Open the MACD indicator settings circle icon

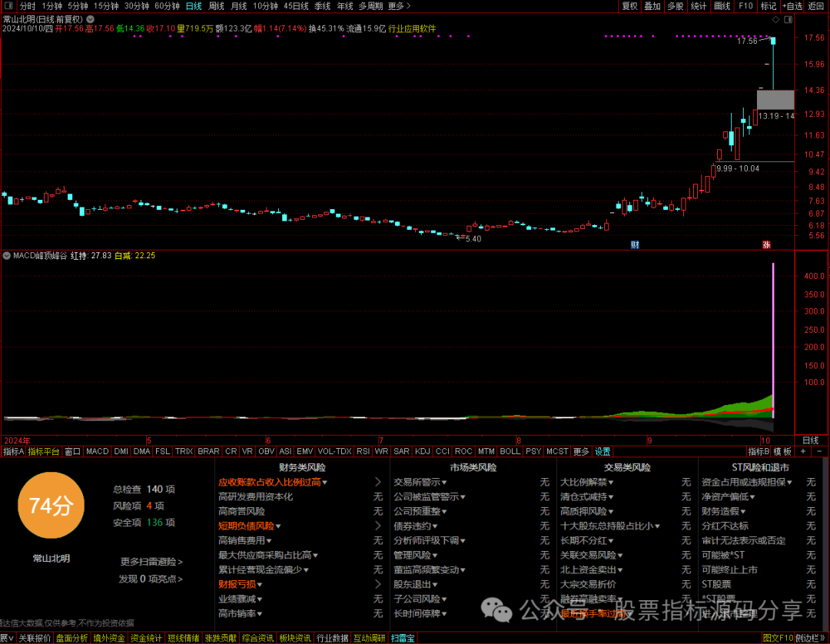[x=6, y=256]
